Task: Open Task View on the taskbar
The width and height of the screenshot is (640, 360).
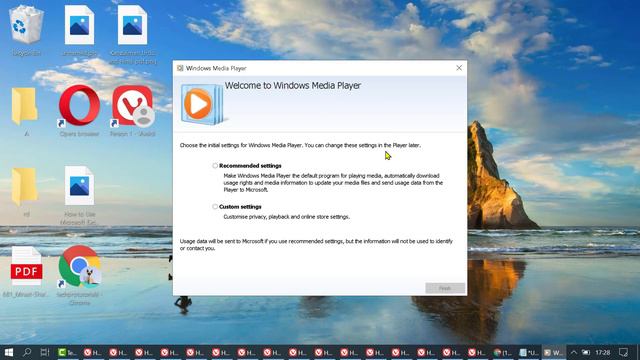Action: click(x=45, y=352)
